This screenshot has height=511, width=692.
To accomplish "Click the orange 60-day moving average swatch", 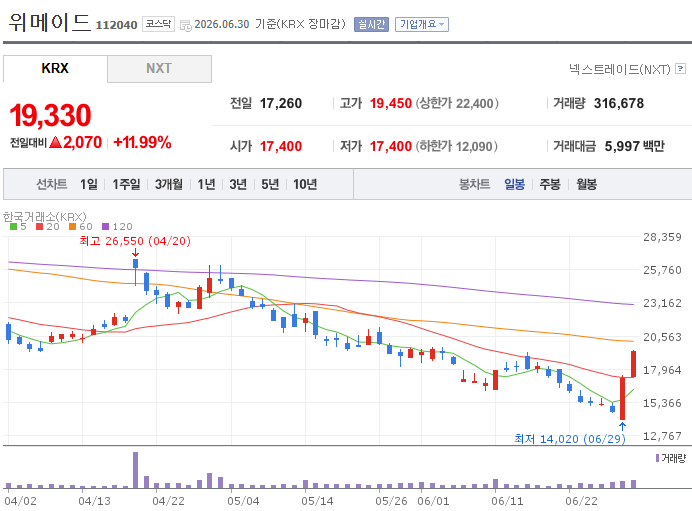I will click(x=72, y=226).
